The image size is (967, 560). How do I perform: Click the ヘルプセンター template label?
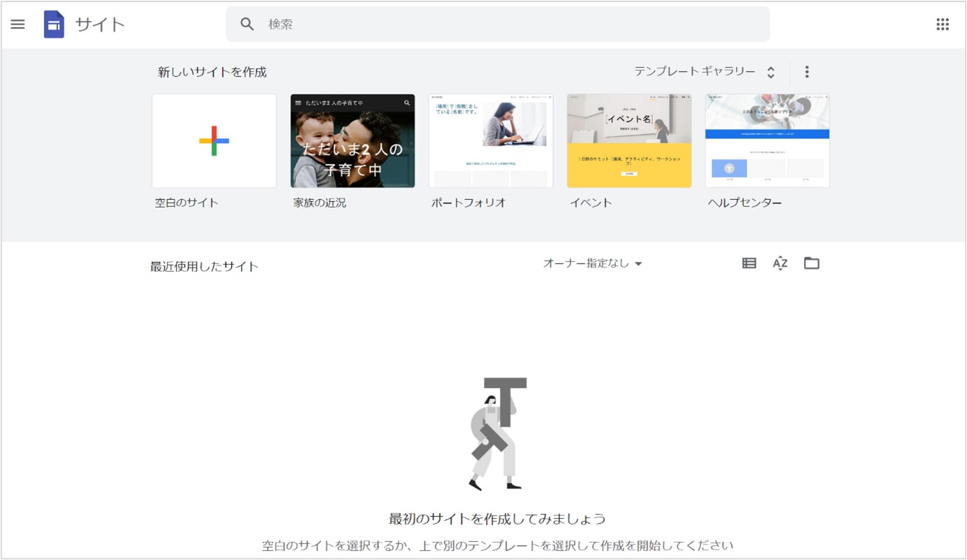click(745, 203)
